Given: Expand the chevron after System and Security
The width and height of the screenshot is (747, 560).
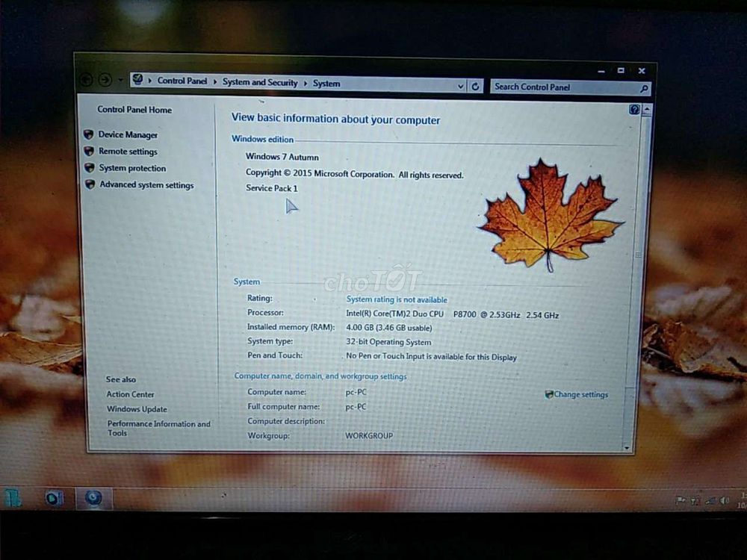Looking at the screenshot, I should (305, 84).
